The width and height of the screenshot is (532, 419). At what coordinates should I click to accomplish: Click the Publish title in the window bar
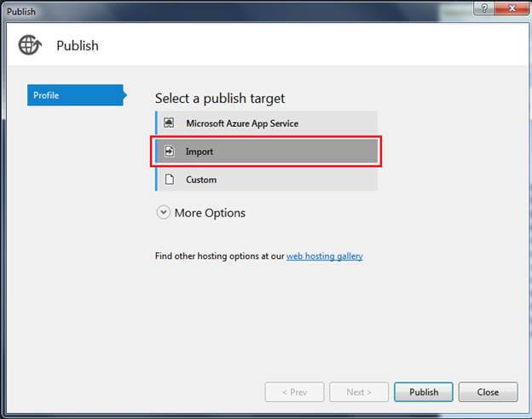21,12
